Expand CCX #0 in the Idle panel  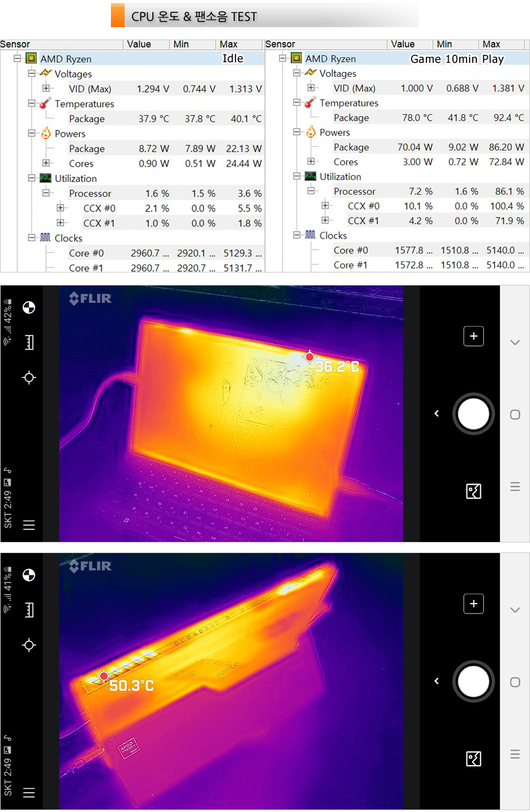[60, 208]
